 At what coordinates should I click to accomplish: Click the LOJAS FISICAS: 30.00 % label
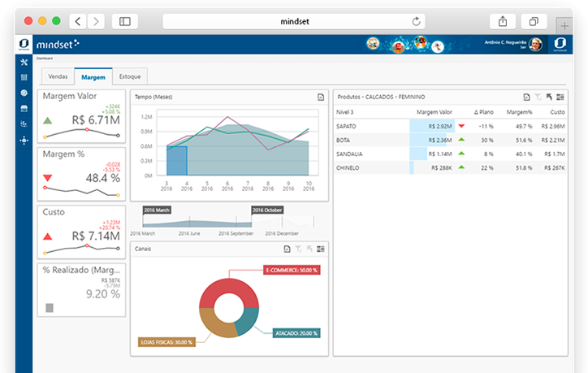166,342
